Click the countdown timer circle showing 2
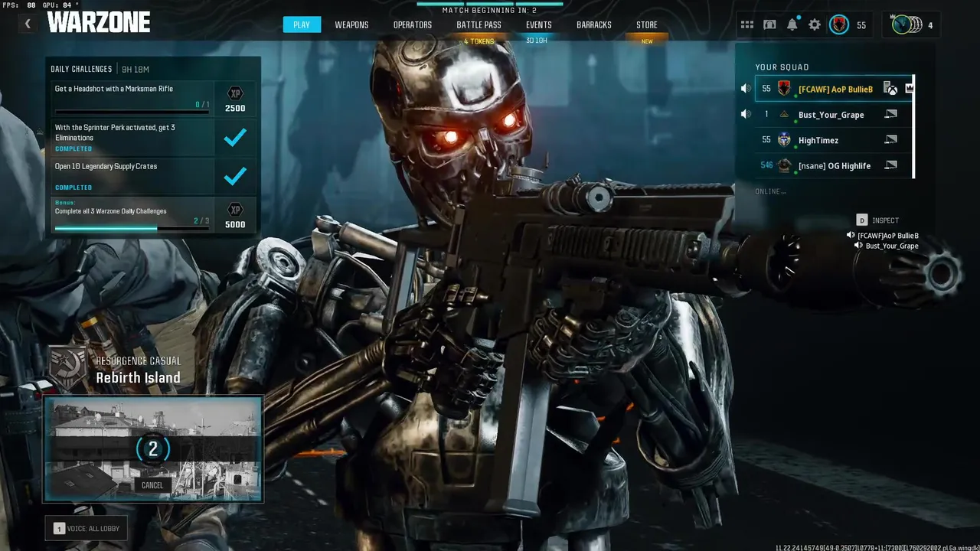Image resolution: width=980 pixels, height=551 pixels. click(x=152, y=449)
